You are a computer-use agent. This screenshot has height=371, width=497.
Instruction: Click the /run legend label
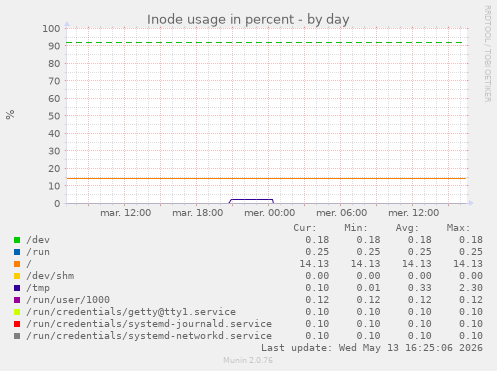pos(38,252)
